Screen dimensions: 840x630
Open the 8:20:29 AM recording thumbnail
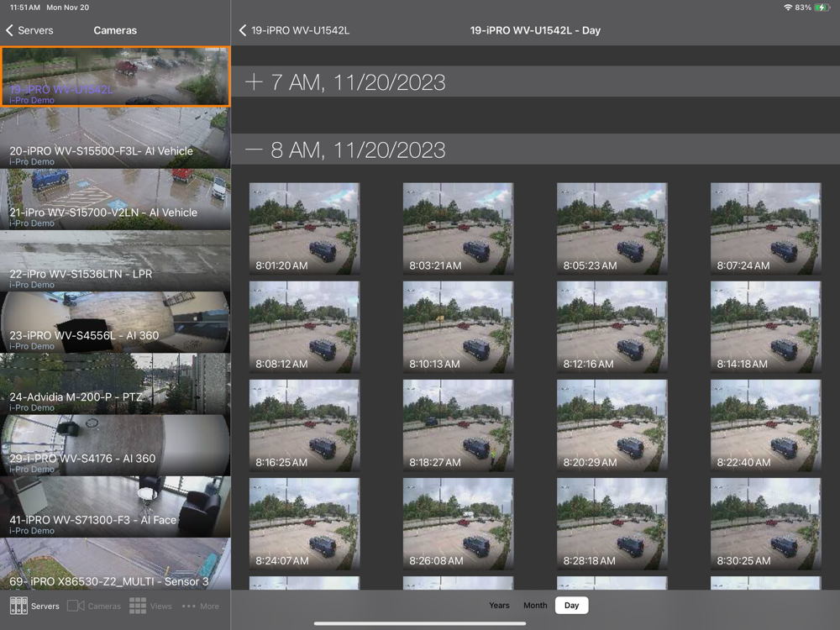(612, 426)
